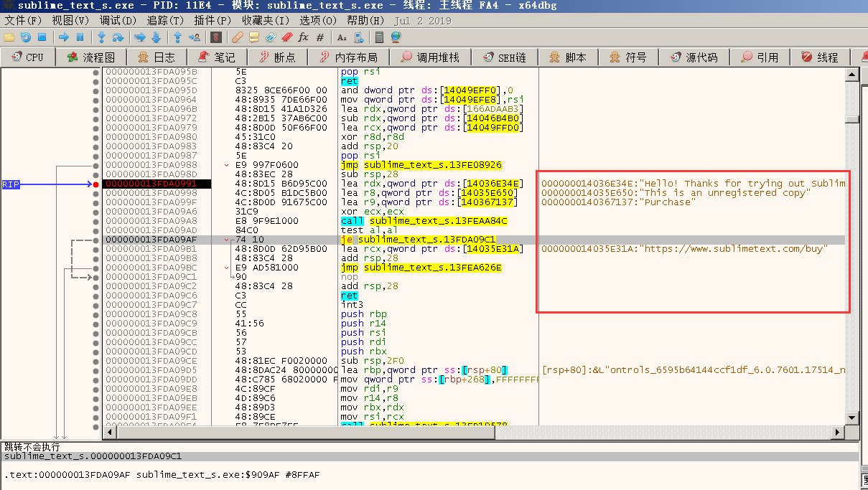Toggle breakpoint bullet at 000000013FDA0998

click(96, 193)
